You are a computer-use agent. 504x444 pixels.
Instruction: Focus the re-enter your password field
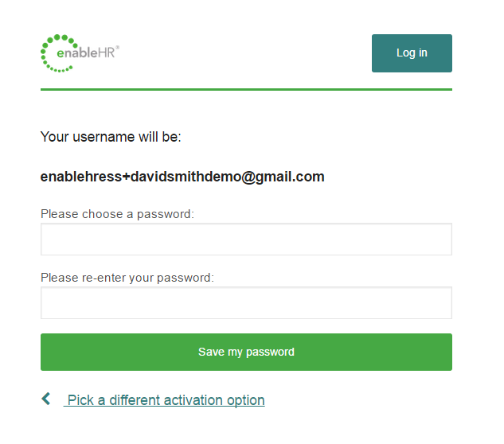point(246,303)
